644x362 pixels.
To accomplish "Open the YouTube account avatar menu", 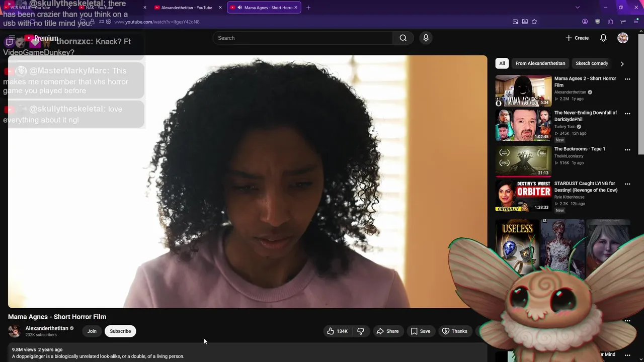I will [623, 38].
